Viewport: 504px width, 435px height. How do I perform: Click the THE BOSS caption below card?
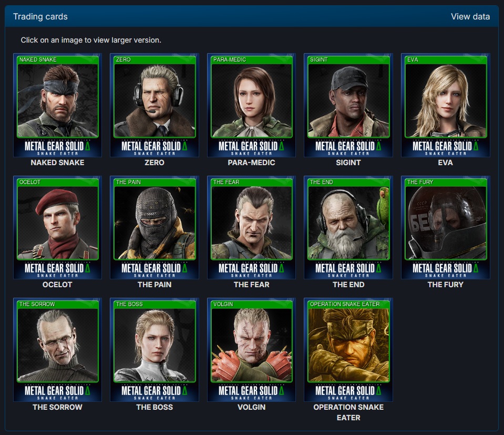pyautogui.click(x=155, y=407)
